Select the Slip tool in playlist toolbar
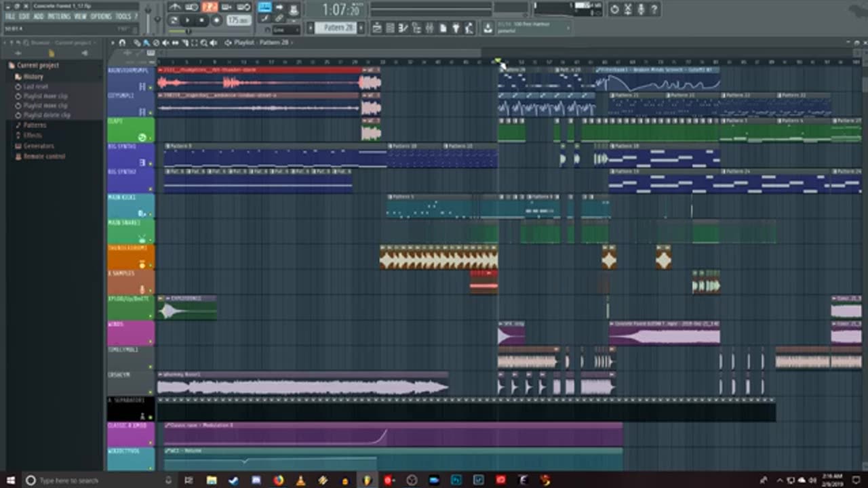This screenshot has width=868, height=488. [176, 42]
